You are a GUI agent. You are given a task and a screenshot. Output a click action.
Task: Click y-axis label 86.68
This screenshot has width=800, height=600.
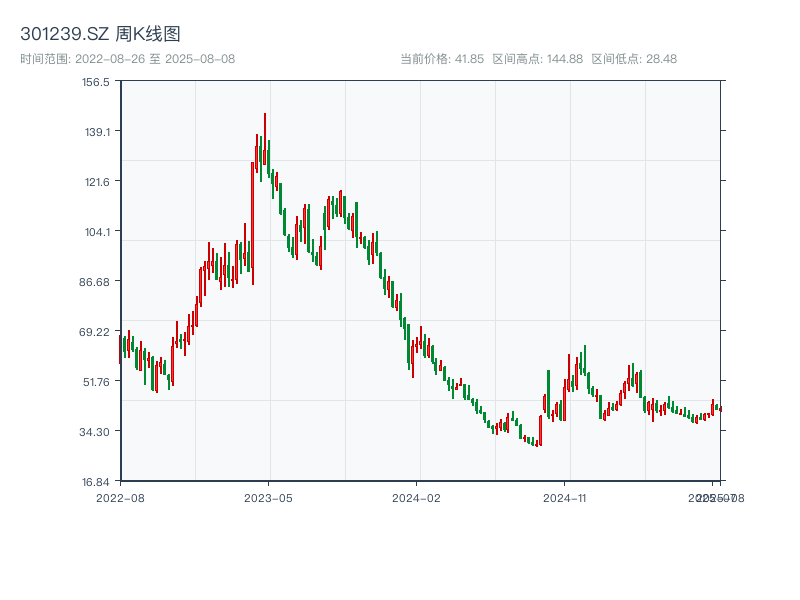click(x=94, y=282)
